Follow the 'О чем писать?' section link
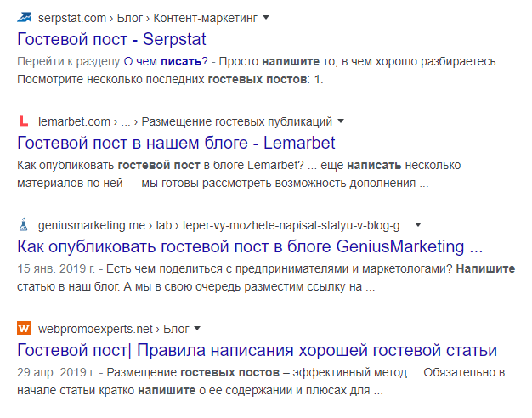The width and height of the screenshot is (532, 418). click(x=166, y=61)
